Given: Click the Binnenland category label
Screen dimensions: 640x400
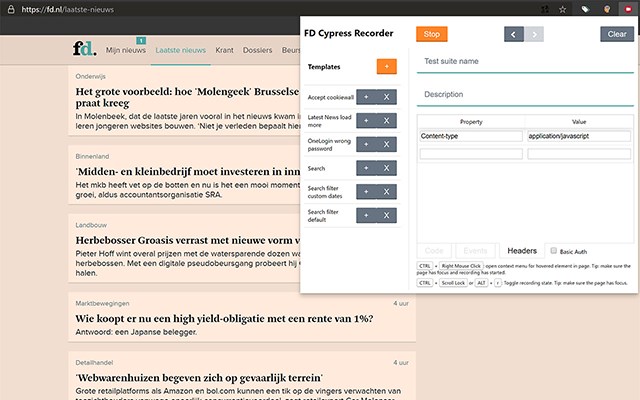Looking at the screenshot, I should pos(92,156).
